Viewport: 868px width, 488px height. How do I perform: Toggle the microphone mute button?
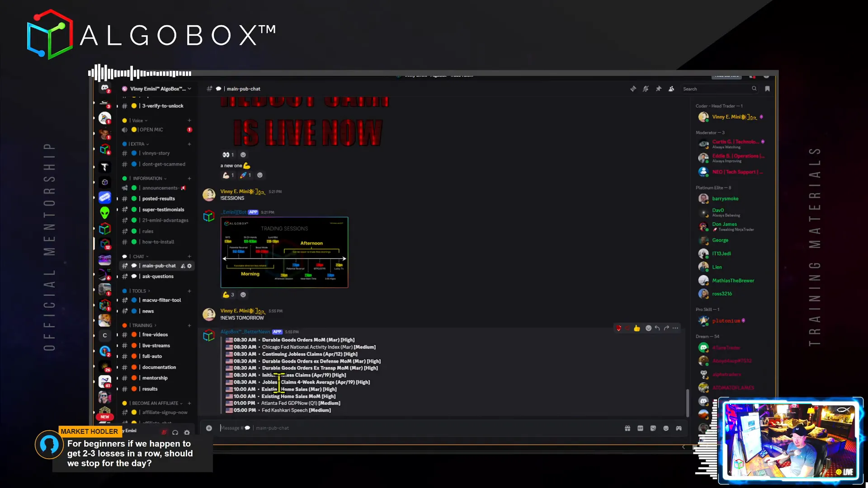pyautogui.click(x=164, y=432)
